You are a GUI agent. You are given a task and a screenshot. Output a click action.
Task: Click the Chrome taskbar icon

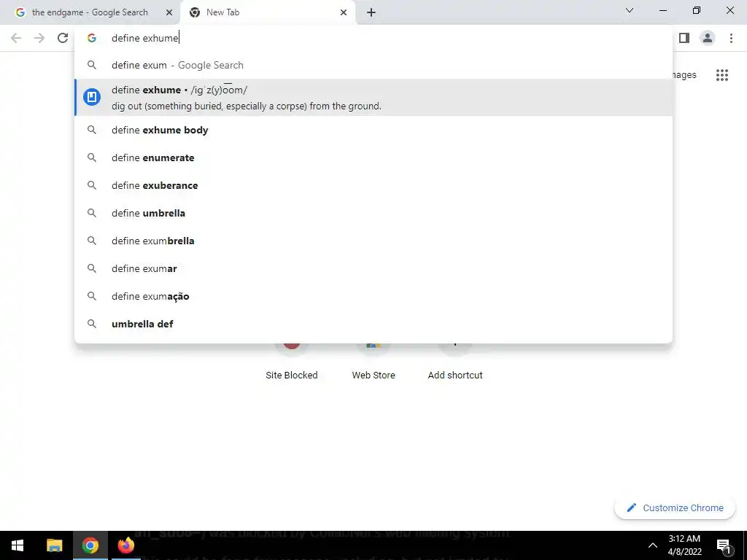[x=90, y=545]
